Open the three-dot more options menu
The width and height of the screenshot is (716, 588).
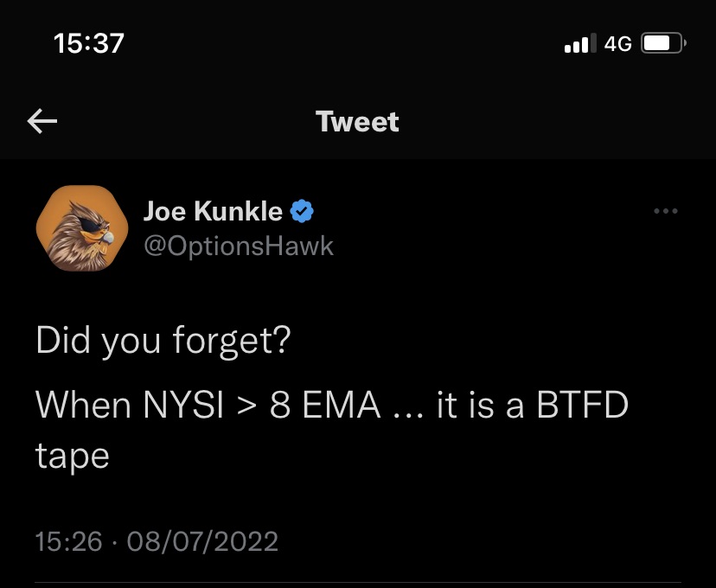[666, 211]
